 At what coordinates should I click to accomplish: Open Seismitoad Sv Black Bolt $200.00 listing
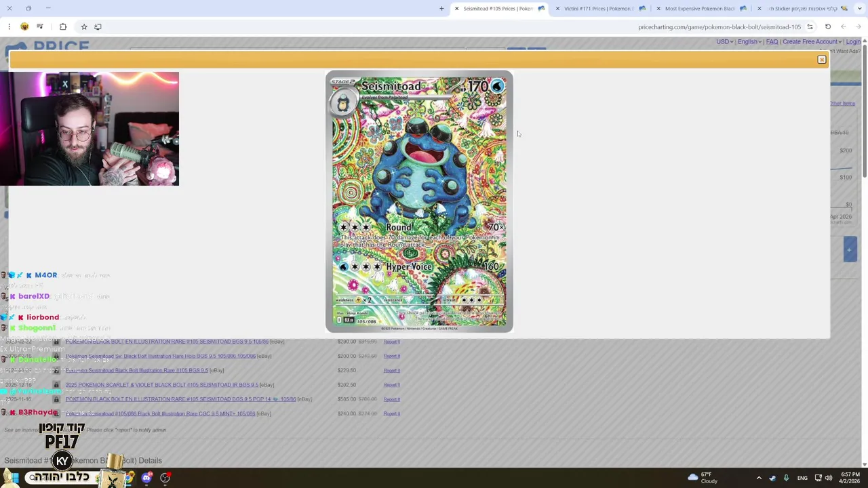[x=160, y=356]
